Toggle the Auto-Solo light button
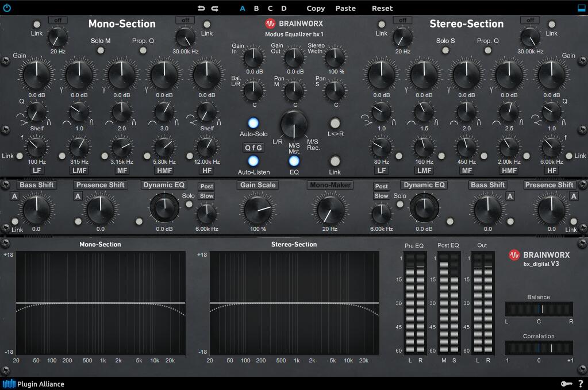This screenshot has height=390, width=588. [x=253, y=123]
